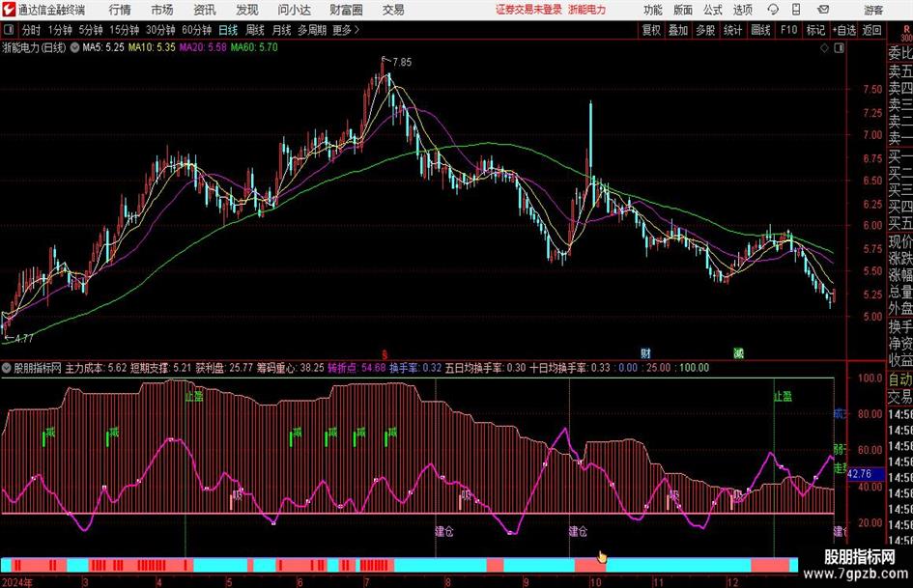This screenshot has width=913, height=588.
Task: Open the 交易 menu
Action: point(393,10)
